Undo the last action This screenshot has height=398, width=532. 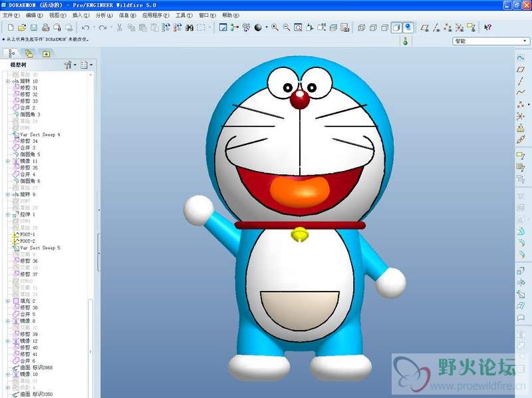tap(86, 27)
